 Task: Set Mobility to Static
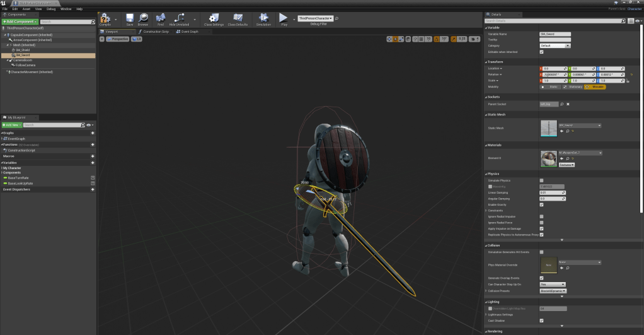[x=552, y=86]
